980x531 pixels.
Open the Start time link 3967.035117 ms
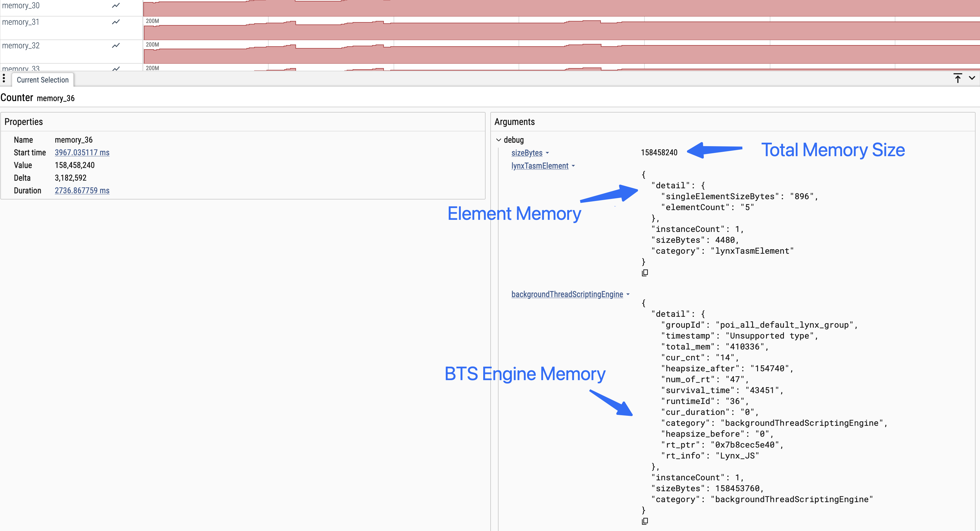82,152
